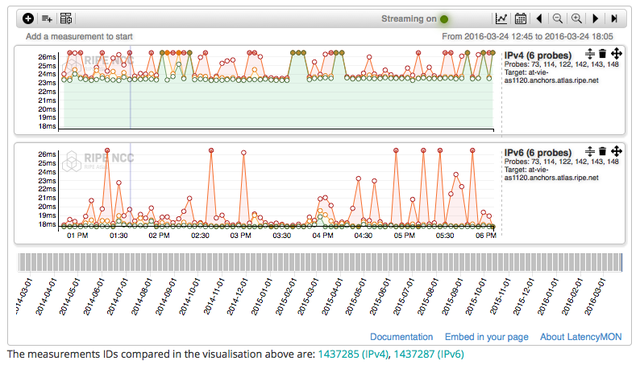Open the About LatencyMON link
The width and height of the screenshot is (640, 365).
pos(581,337)
